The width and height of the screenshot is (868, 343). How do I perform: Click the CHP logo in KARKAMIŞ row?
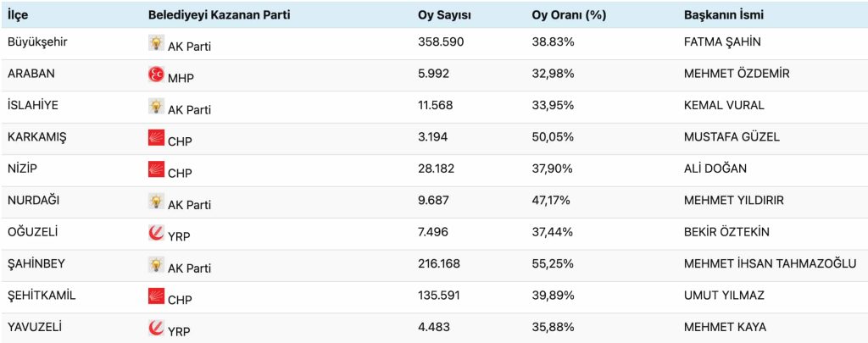coord(156,138)
